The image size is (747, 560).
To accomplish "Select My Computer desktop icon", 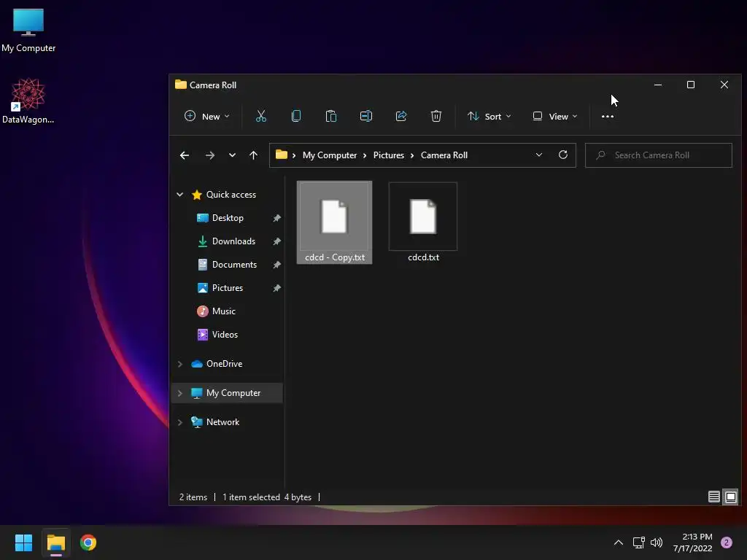I will (28, 31).
